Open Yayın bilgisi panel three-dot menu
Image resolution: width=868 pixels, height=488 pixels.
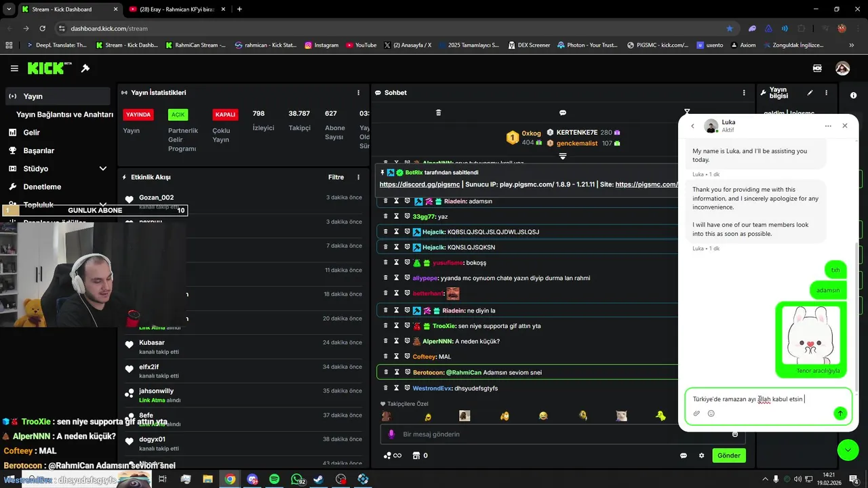point(826,93)
